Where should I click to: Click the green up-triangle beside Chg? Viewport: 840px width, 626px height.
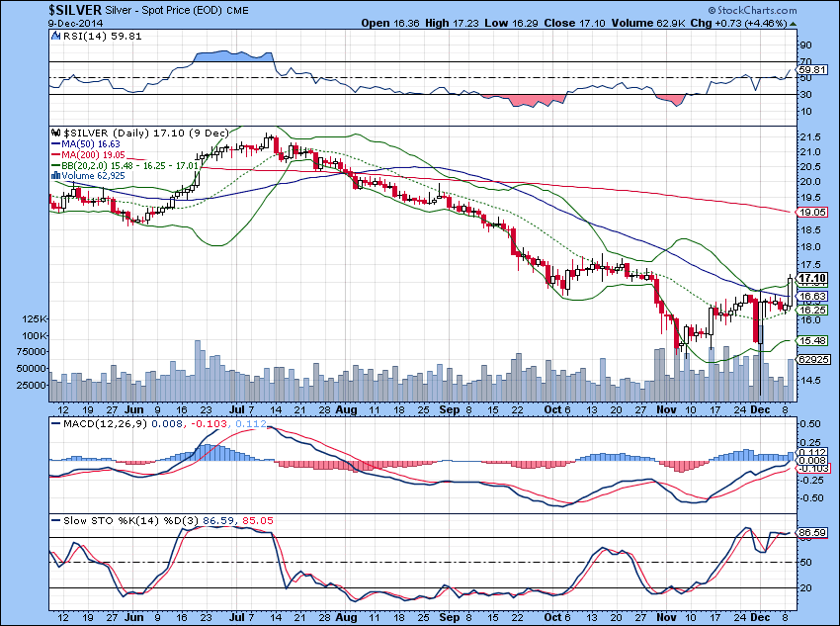793,24
